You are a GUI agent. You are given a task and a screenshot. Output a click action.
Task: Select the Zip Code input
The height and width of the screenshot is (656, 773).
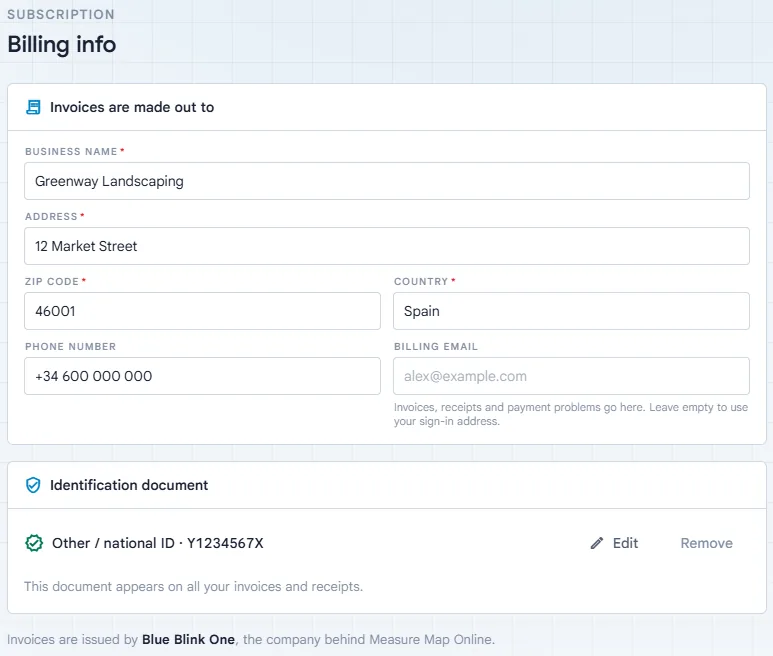coord(203,311)
